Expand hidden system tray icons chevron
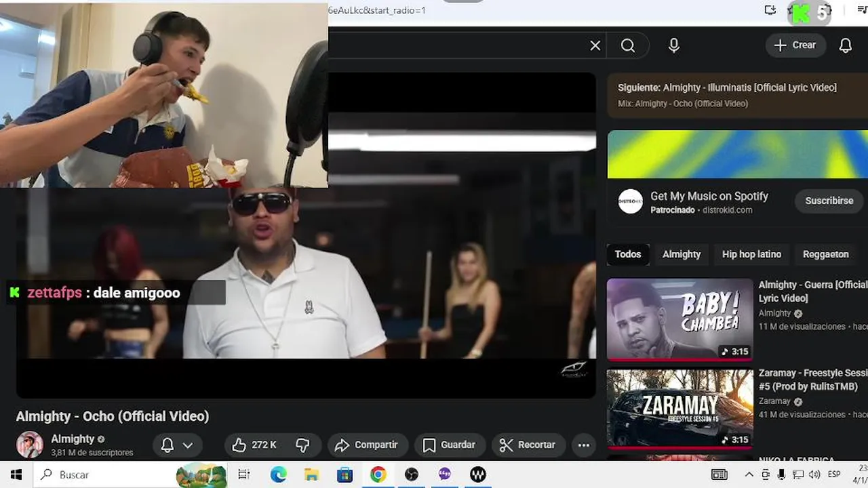The width and height of the screenshot is (868, 488). [749, 475]
